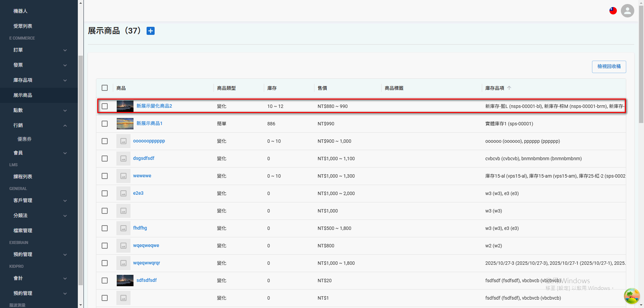The image size is (644, 308).
Task: Expand the 客戶管理 sidebar menu
Action: pos(39,200)
